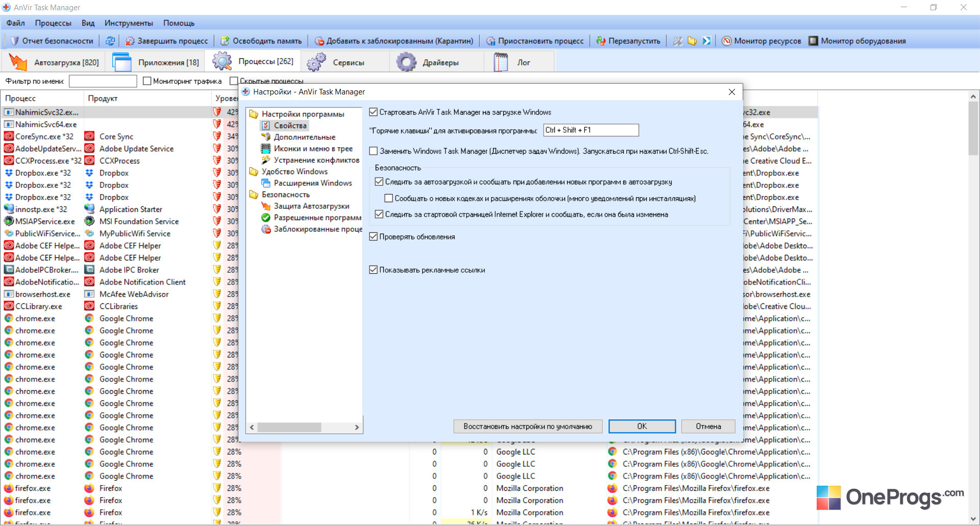The width and height of the screenshot is (980, 526).
Task: Click the filter by name input field
Action: click(x=103, y=81)
